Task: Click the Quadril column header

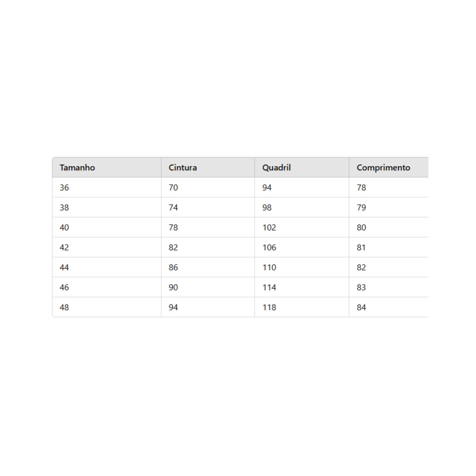Action: click(277, 168)
